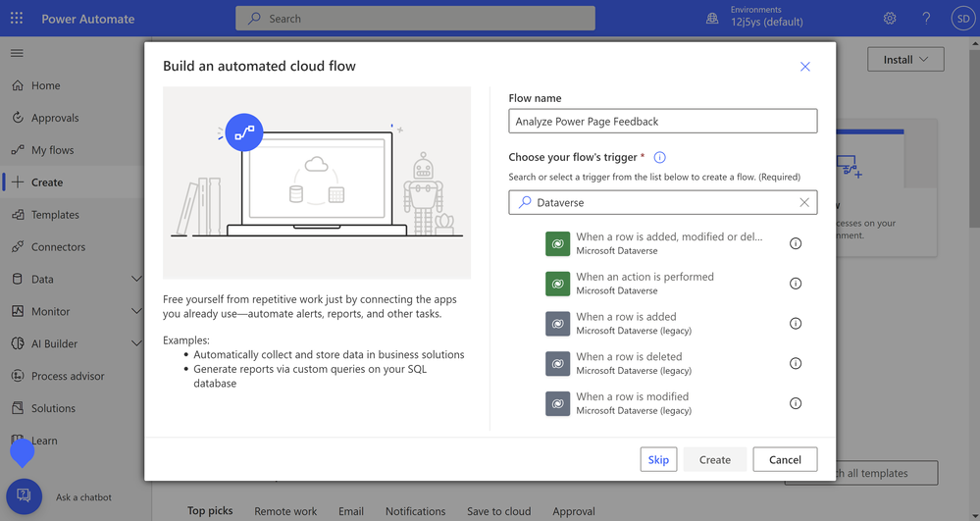Select legacy Dataverse row modified icon
Screen dimensions: 980x521
tap(557, 403)
